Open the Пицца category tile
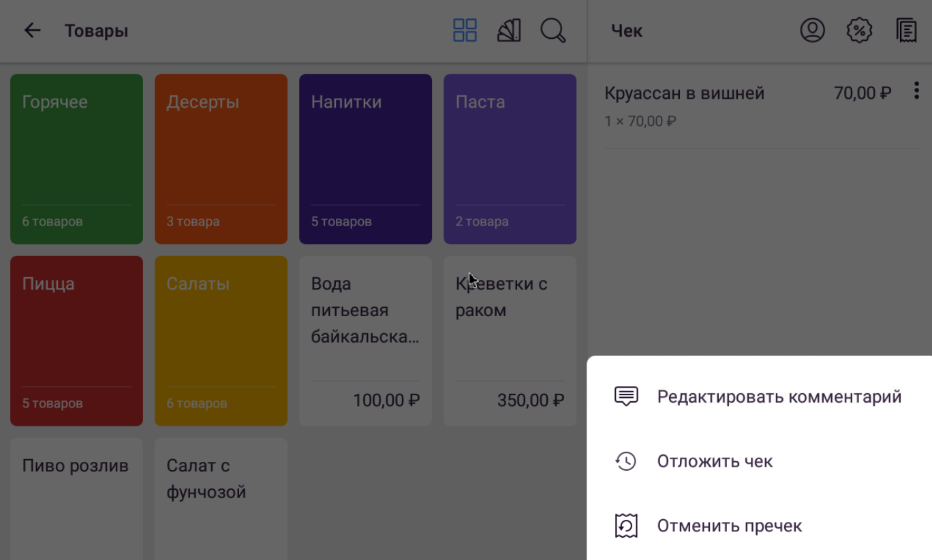 [76, 341]
